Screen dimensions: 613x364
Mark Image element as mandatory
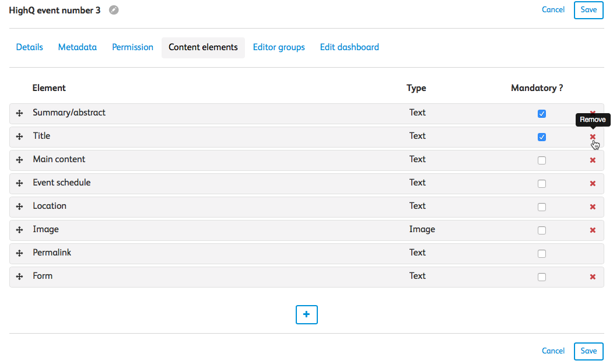(x=542, y=230)
